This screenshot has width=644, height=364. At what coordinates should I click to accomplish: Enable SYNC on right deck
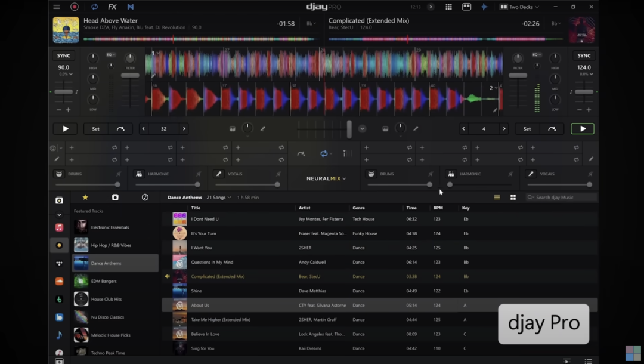coord(584,55)
